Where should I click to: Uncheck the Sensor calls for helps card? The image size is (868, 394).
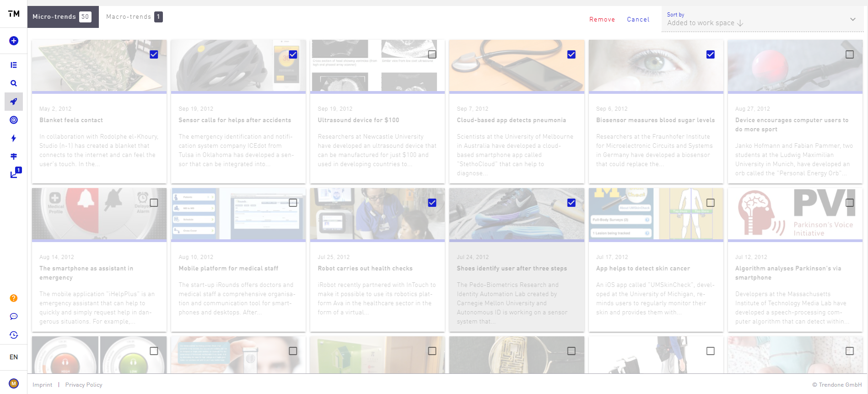(x=293, y=54)
